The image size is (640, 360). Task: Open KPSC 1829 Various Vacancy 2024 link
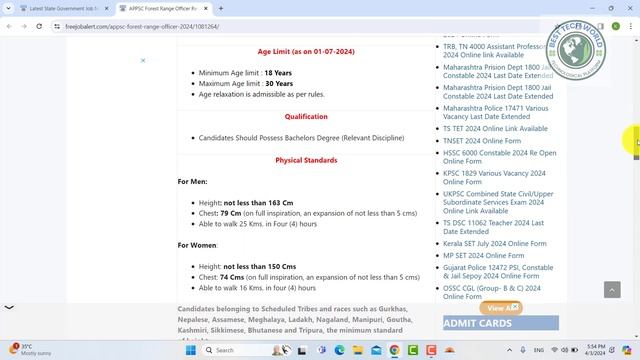tap(494, 178)
